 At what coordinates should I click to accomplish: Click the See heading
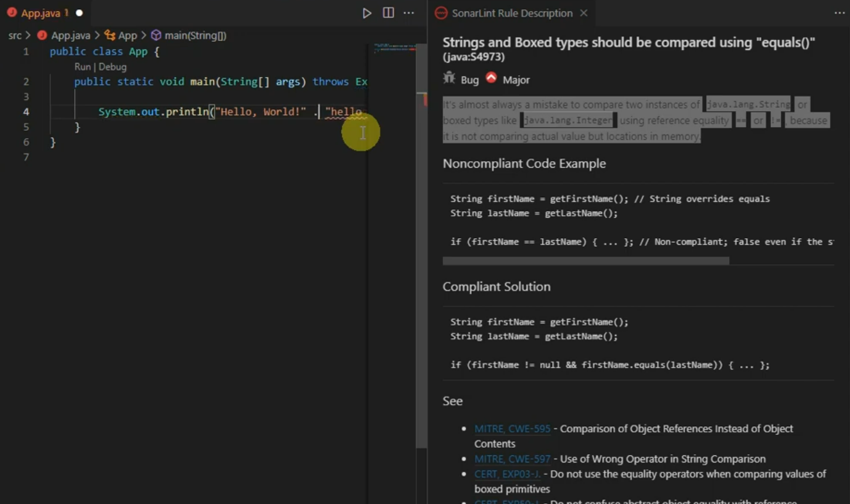[453, 401]
